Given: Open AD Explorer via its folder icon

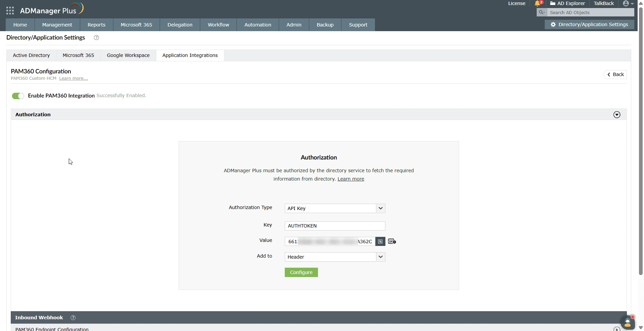Looking at the screenshot, I should point(553,3).
